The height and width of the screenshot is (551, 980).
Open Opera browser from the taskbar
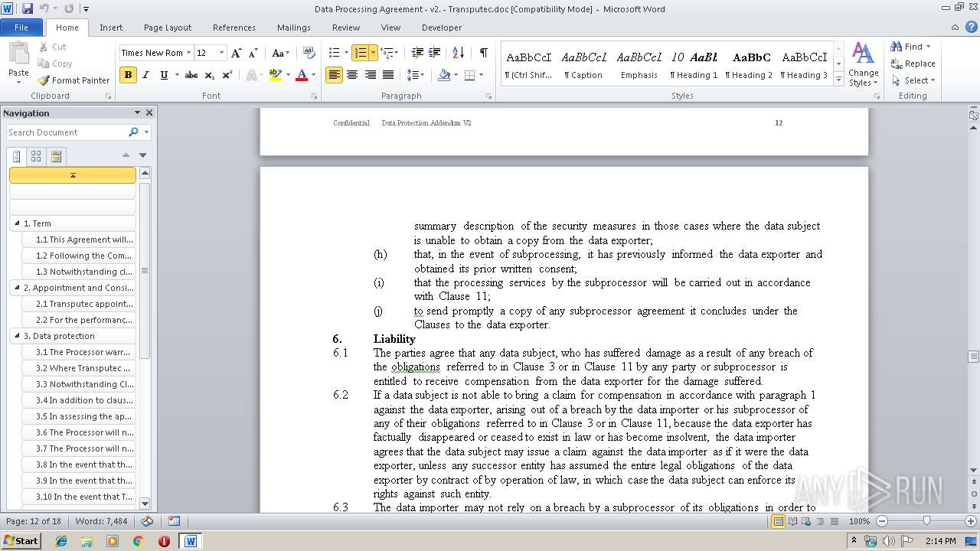click(164, 541)
